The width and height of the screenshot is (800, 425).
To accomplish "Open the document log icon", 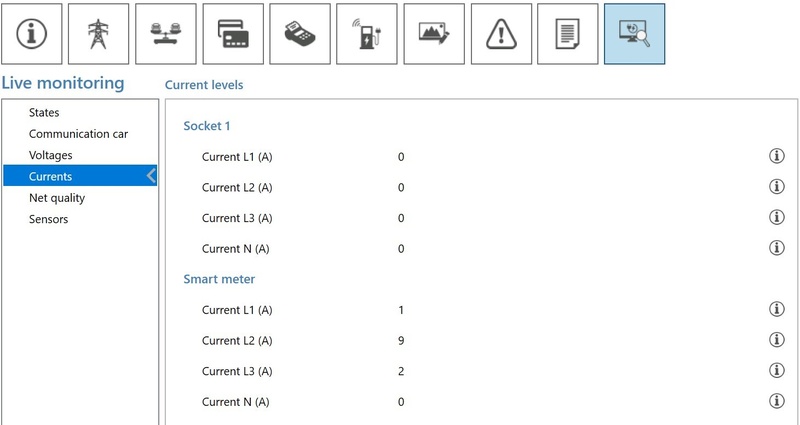I will [568, 34].
